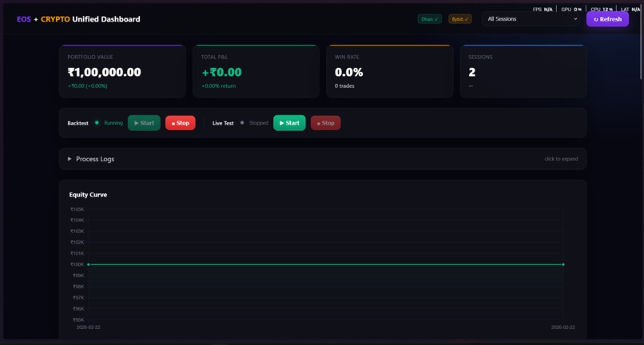Click the ₹95K axis label
The width and height of the screenshot is (644, 345).
point(78,319)
